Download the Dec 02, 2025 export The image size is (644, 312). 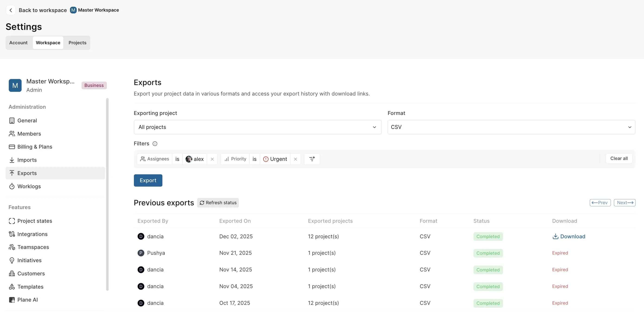coord(568,236)
